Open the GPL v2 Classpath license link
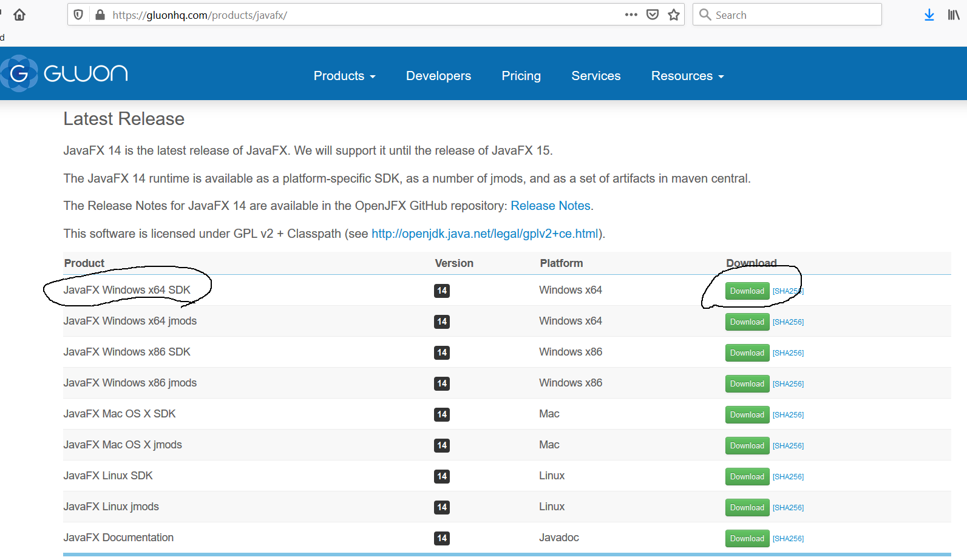The width and height of the screenshot is (967, 560). (485, 234)
